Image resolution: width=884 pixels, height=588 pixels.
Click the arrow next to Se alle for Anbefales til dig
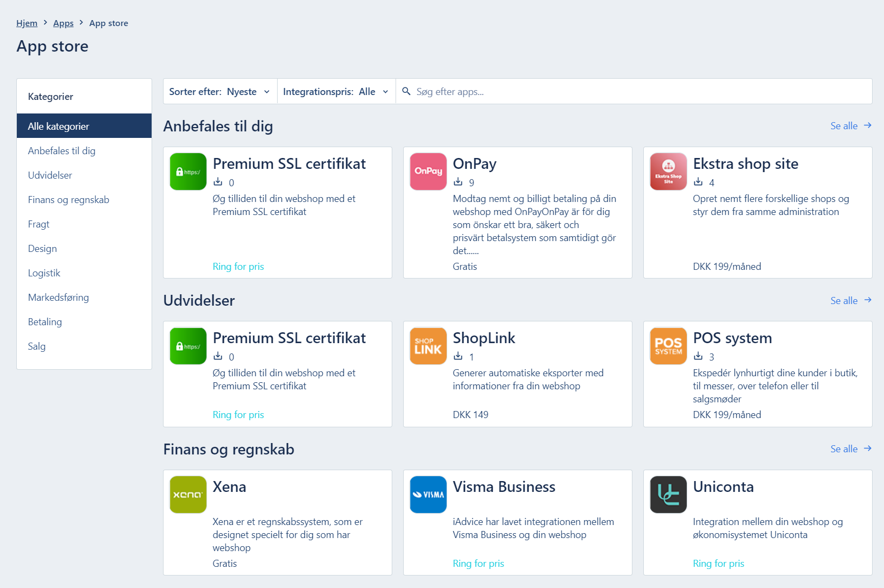(868, 125)
